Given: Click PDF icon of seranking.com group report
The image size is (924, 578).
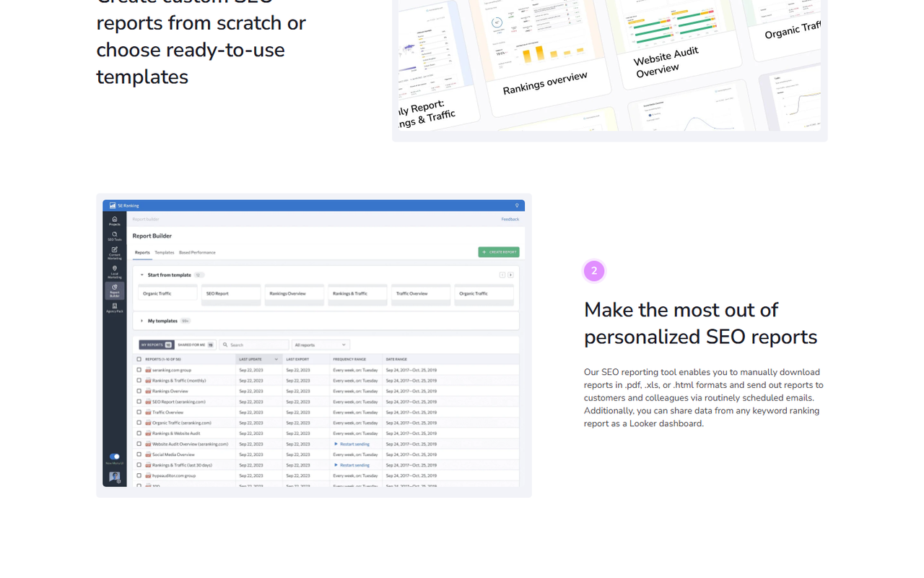Looking at the screenshot, I should tap(148, 370).
